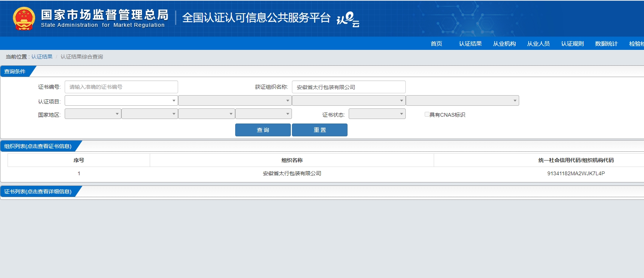Focus the 证书编号 input field
This screenshot has width=644, height=278.
pyautogui.click(x=121, y=87)
